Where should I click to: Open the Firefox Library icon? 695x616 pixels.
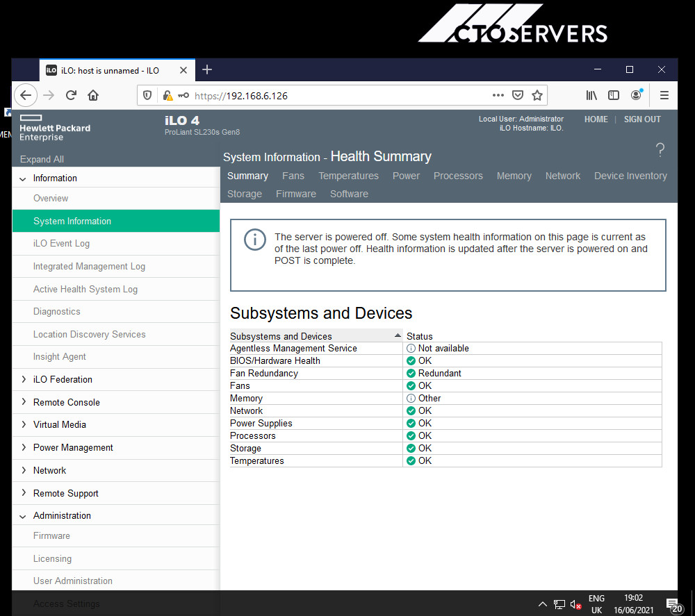point(591,95)
